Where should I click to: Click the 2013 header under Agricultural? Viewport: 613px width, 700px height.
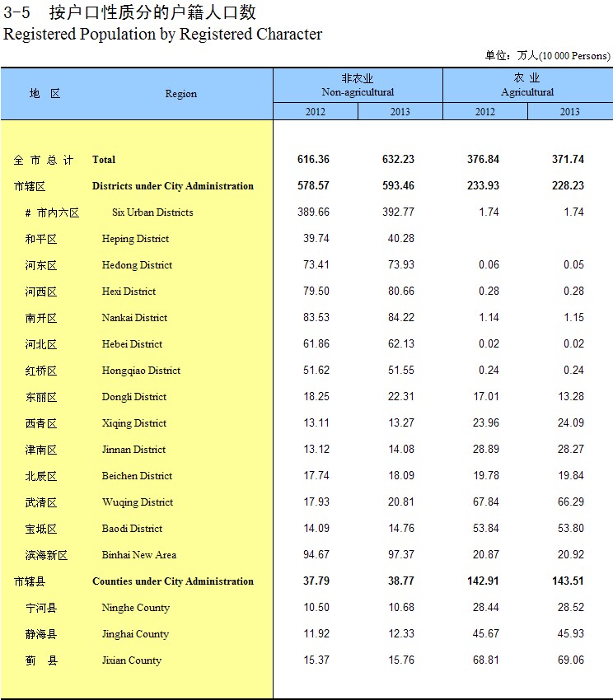click(x=569, y=112)
